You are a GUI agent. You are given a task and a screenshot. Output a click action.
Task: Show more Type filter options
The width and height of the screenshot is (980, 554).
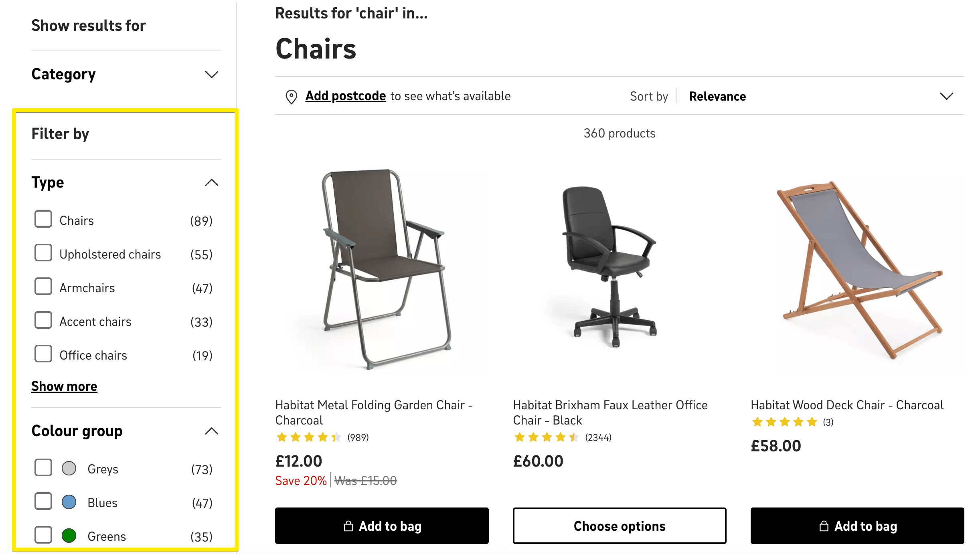click(x=64, y=386)
